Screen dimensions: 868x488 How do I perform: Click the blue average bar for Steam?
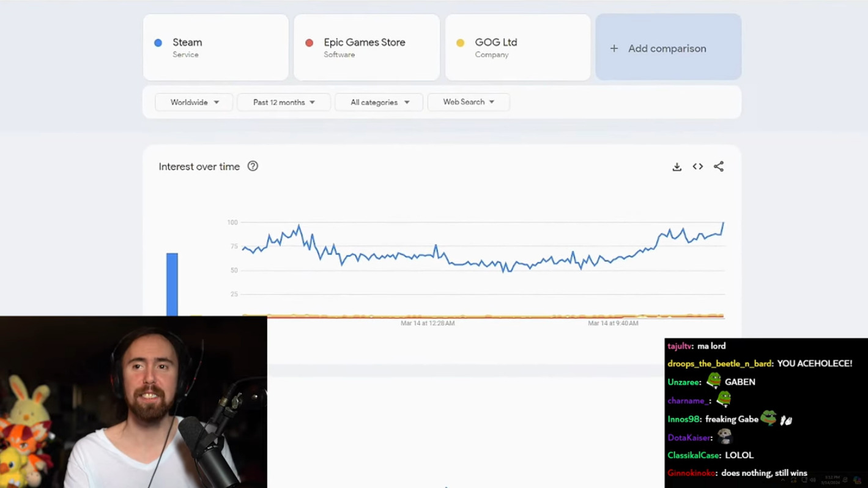pos(172,284)
